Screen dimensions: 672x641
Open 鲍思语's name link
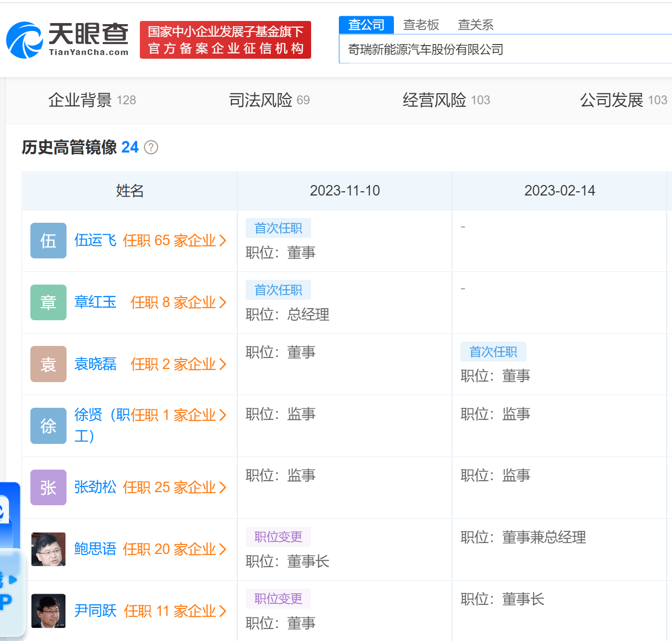pos(95,549)
